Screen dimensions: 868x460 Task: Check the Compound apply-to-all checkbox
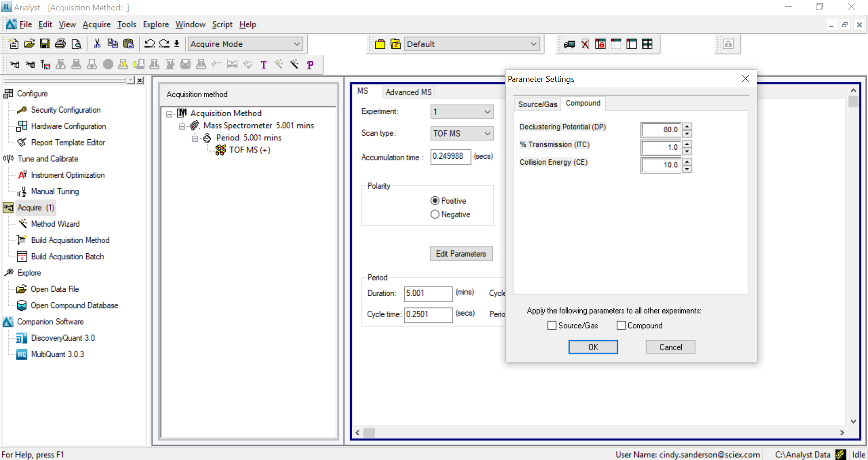(x=621, y=326)
